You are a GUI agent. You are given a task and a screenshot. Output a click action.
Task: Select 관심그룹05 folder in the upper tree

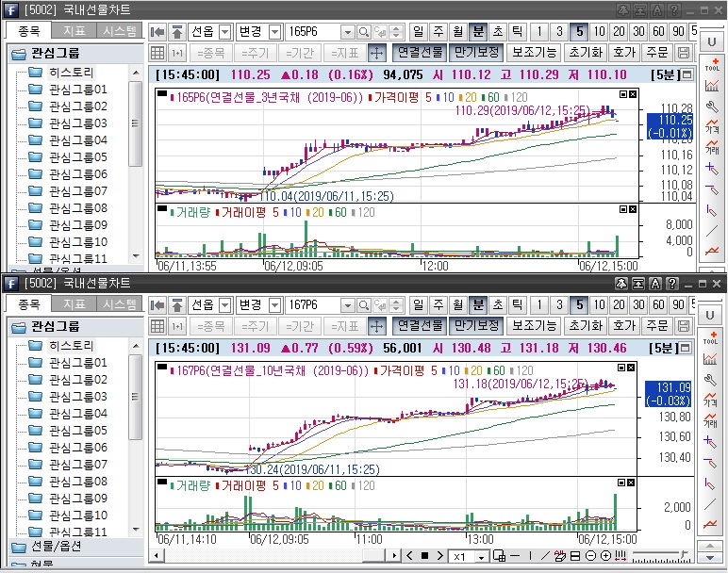[x=78, y=157]
